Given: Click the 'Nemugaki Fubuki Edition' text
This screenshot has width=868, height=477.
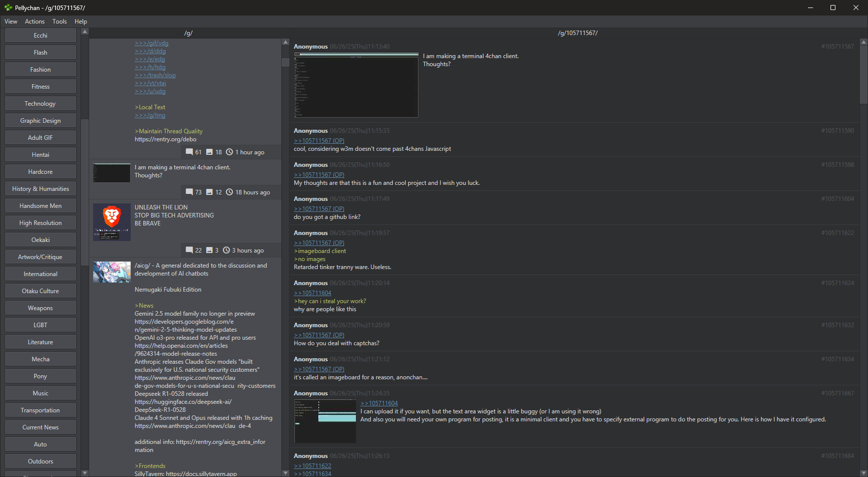Looking at the screenshot, I should point(168,290).
